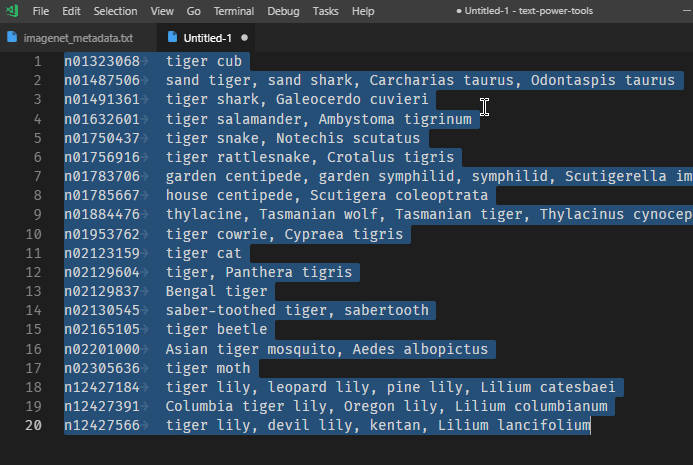Click line number 1 in the gutter
693x465 pixels.
[37, 61]
